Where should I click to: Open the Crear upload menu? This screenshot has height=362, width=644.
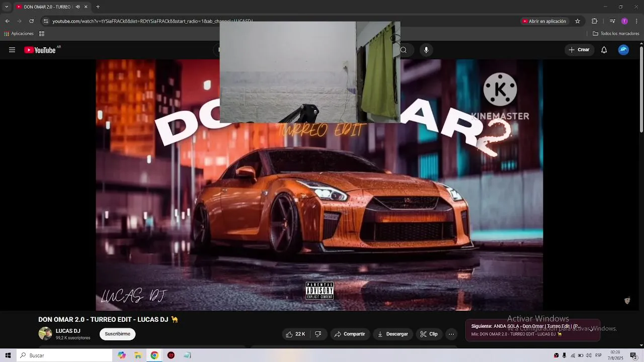tap(579, 50)
